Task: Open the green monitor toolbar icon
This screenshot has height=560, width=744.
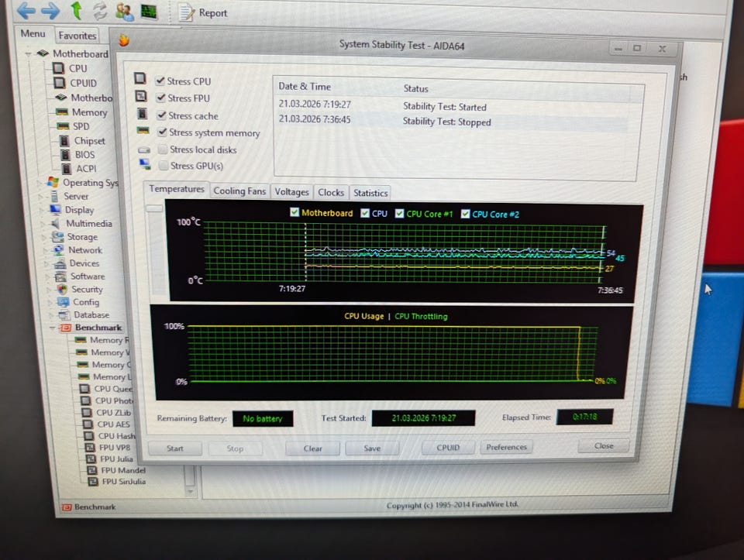Action: tap(149, 12)
